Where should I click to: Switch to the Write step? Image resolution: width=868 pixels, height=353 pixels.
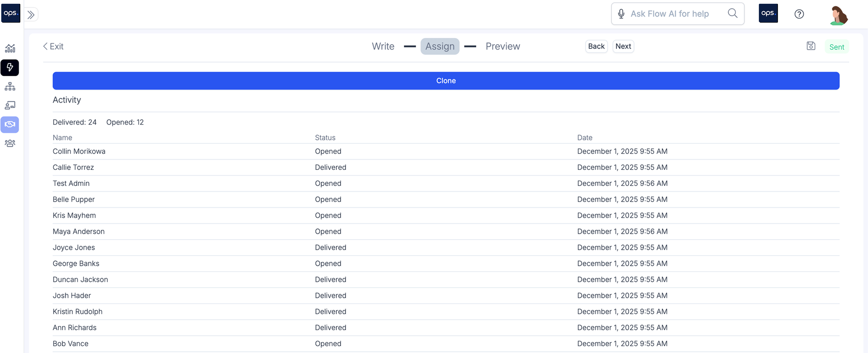(383, 46)
